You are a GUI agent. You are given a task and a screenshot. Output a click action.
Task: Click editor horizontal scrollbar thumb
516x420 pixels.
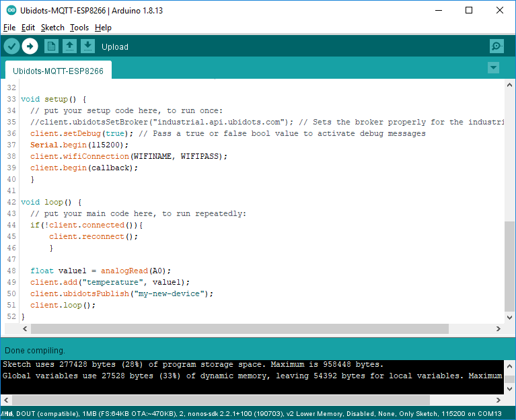(239, 328)
